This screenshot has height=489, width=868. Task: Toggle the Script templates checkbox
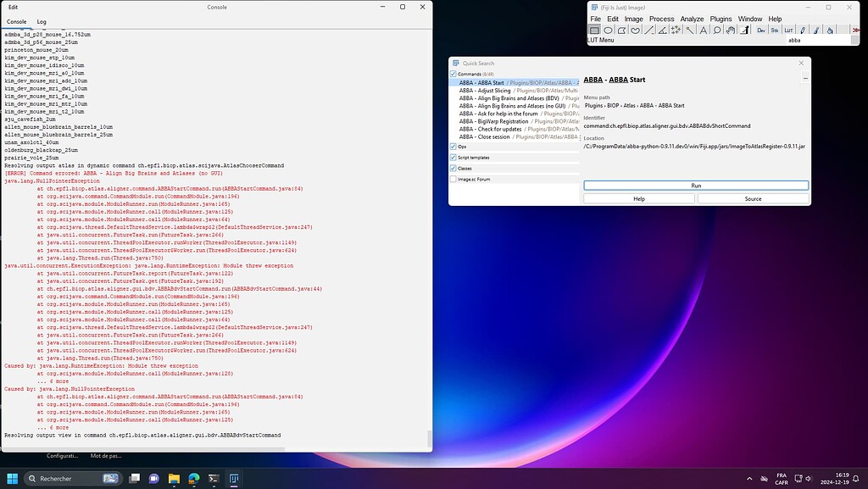[x=453, y=158]
